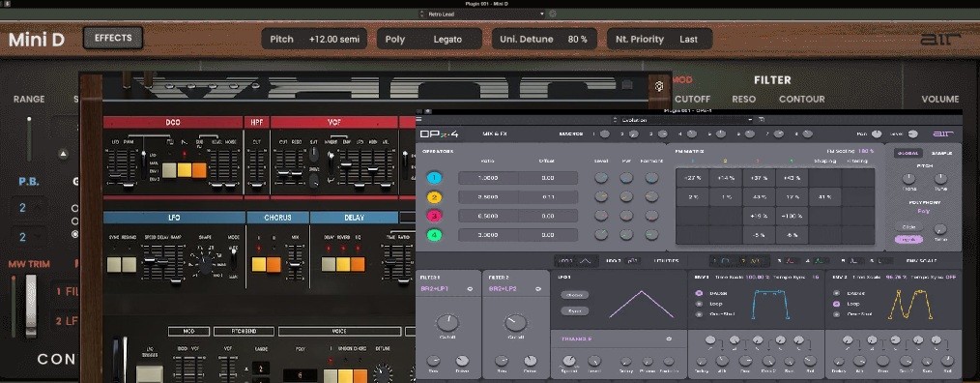Open Filter 2 type dropdown BR2+LP2
Image resolution: width=980 pixels, height=383 pixels.
[516, 289]
